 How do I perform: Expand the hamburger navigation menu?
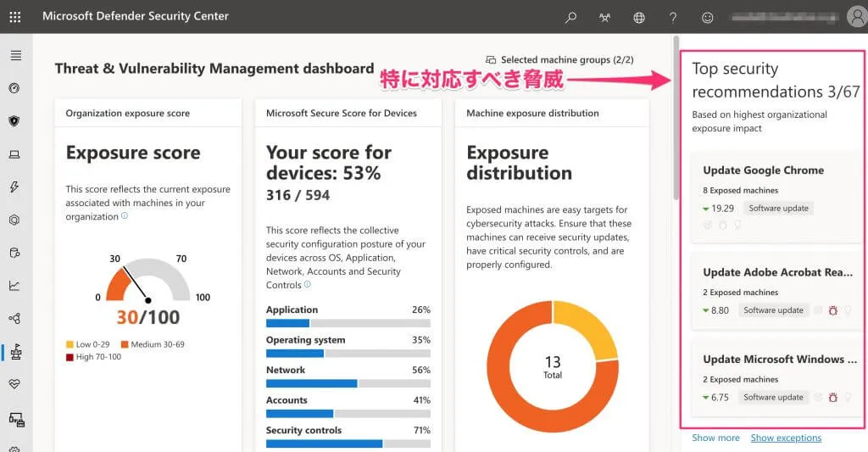[x=16, y=55]
